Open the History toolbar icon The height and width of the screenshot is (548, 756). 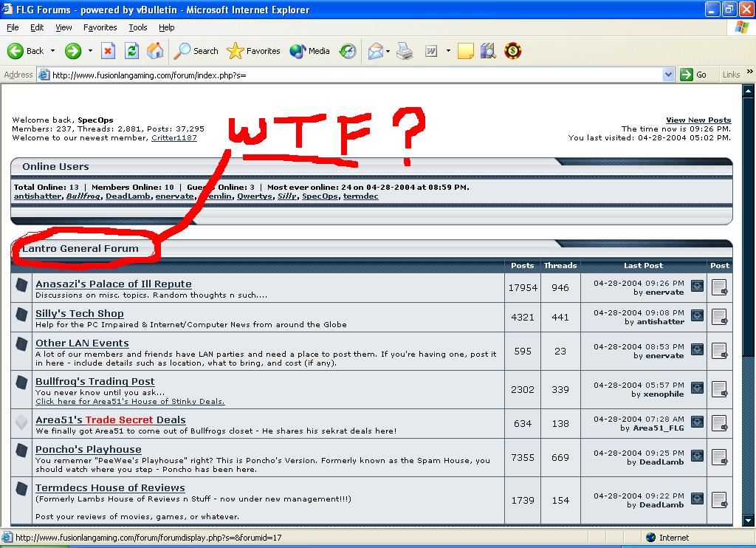348,51
